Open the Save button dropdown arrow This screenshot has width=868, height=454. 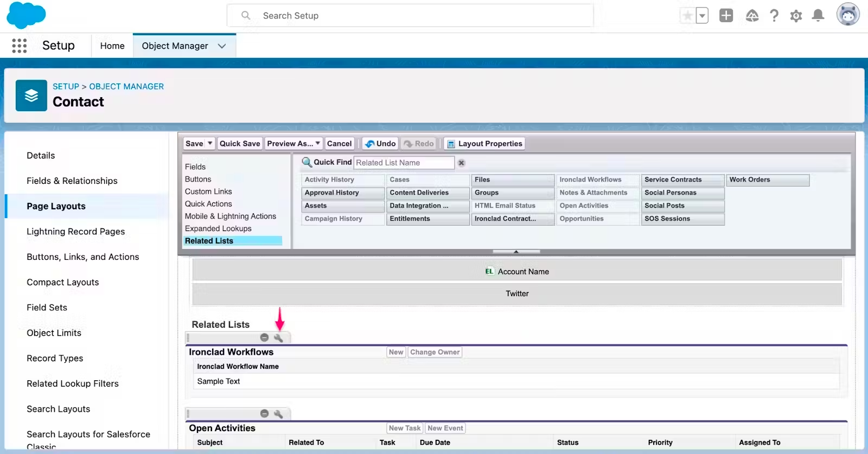210,144
